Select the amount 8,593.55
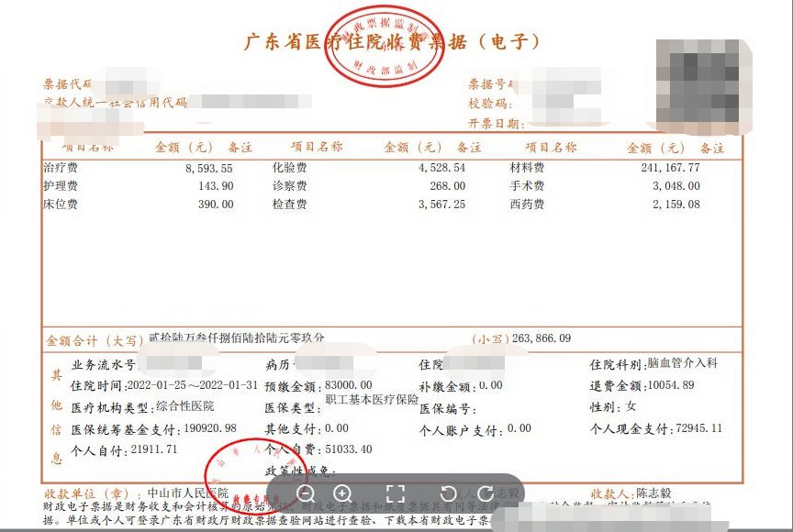The height and width of the screenshot is (532, 793). pos(209,168)
